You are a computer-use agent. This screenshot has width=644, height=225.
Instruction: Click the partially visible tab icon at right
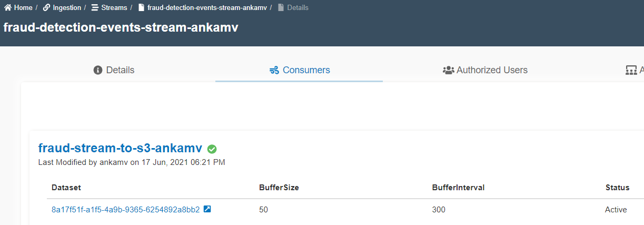631,70
